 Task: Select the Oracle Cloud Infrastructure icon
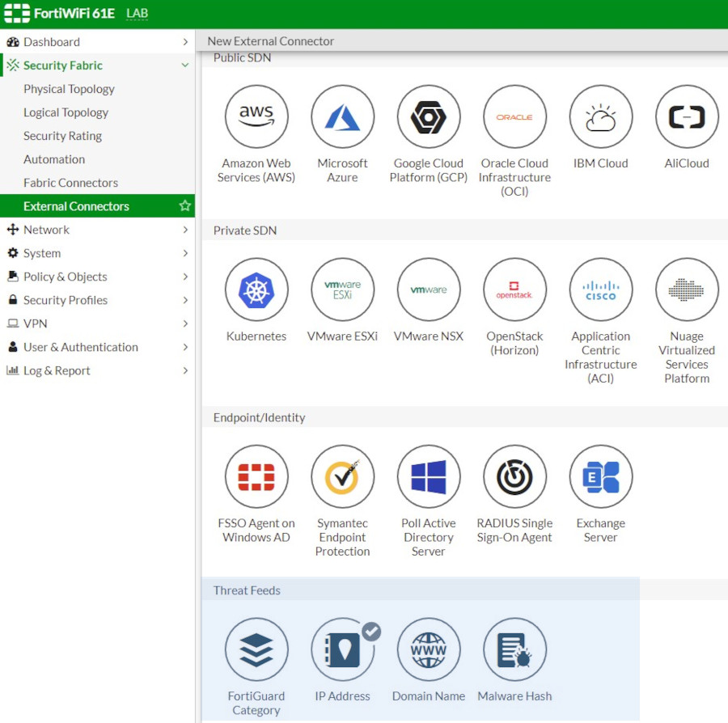[x=514, y=116]
